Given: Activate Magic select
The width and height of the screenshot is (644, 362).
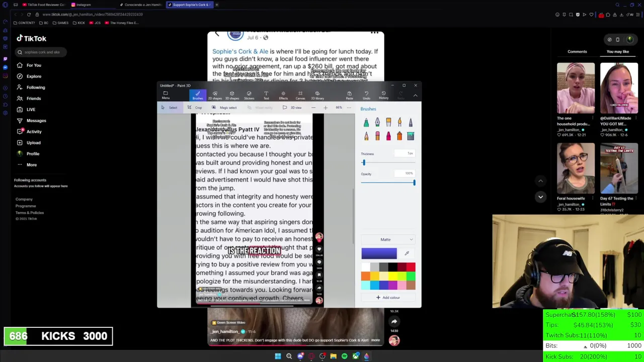Looking at the screenshot, I should coord(224,108).
